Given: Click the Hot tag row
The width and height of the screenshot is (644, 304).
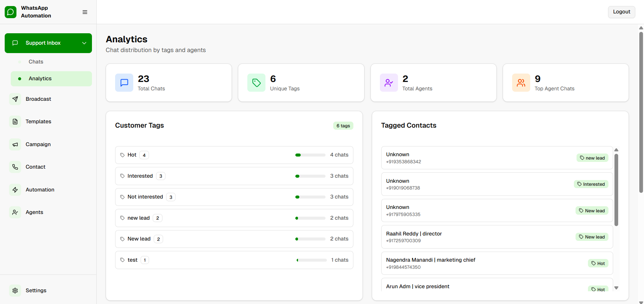Looking at the screenshot, I should [x=234, y=155].
